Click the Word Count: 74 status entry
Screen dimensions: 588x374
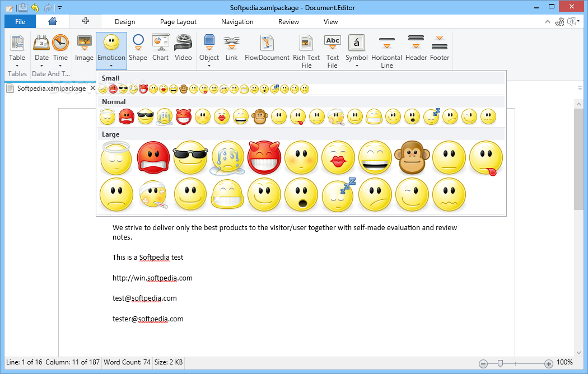[x=127, y=362]
